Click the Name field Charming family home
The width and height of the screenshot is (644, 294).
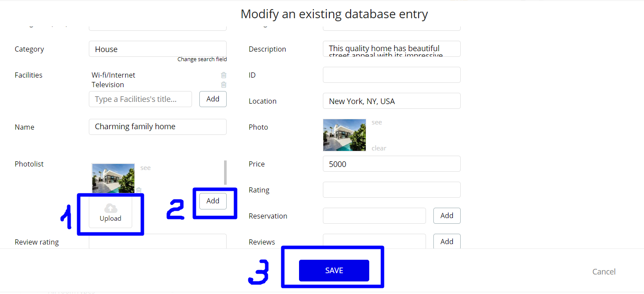(x=158, y=127)
